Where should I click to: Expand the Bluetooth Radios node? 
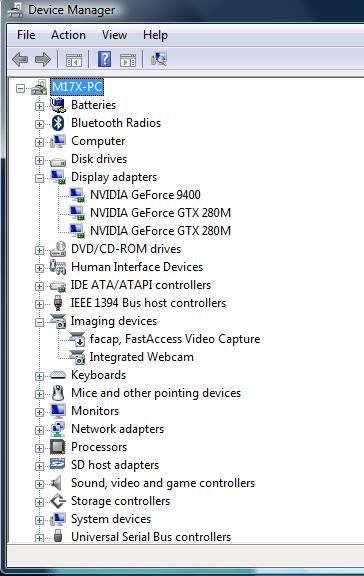[39, 124]
